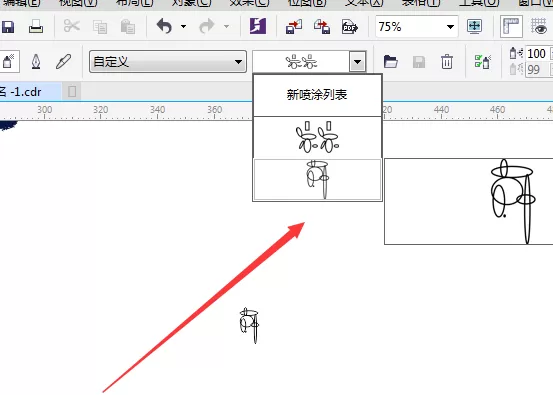Click the Paste clipboard icon

click(x=127, y=27)
